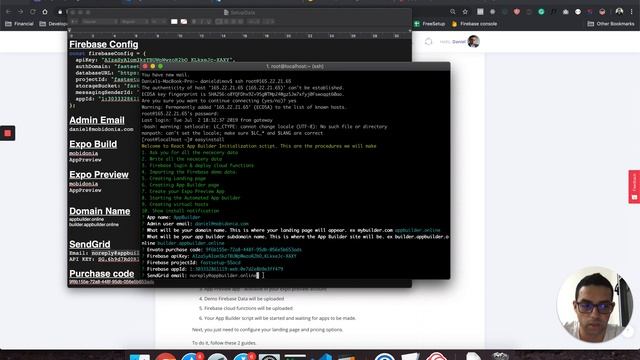Click the TextEdit ruler bar
The height and width of the screenshot is (360, 640).
pyautogui.click(x=240, y=36)
